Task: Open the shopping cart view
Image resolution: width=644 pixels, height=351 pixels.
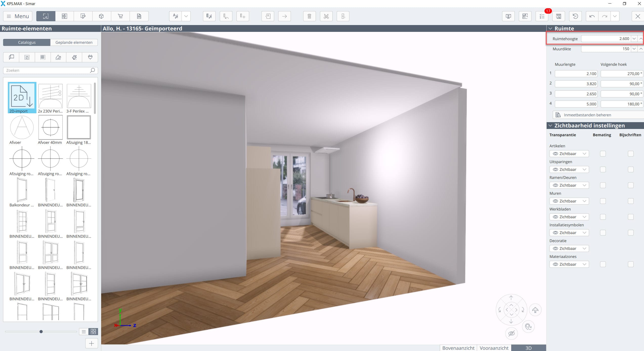Action: (120, 16)
